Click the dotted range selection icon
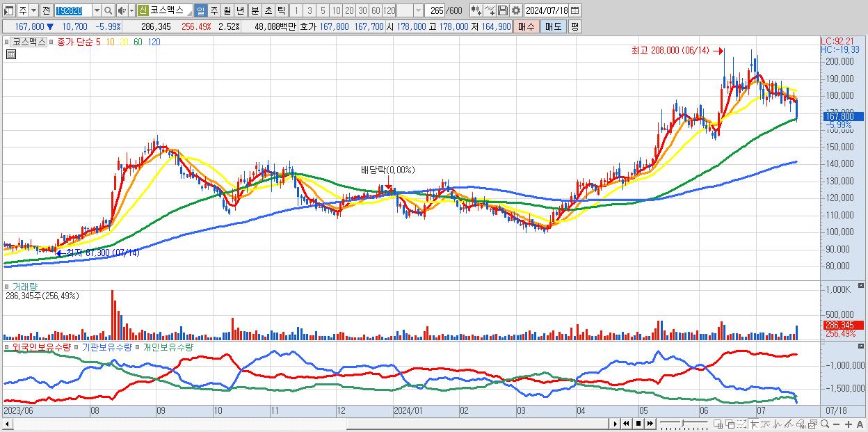 (x=741, y=424)
